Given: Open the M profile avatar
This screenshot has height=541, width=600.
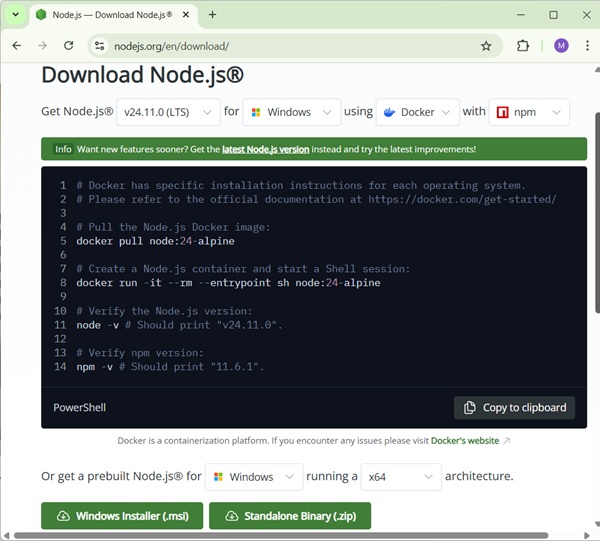Looking at the screenshot, I should 561,46.
